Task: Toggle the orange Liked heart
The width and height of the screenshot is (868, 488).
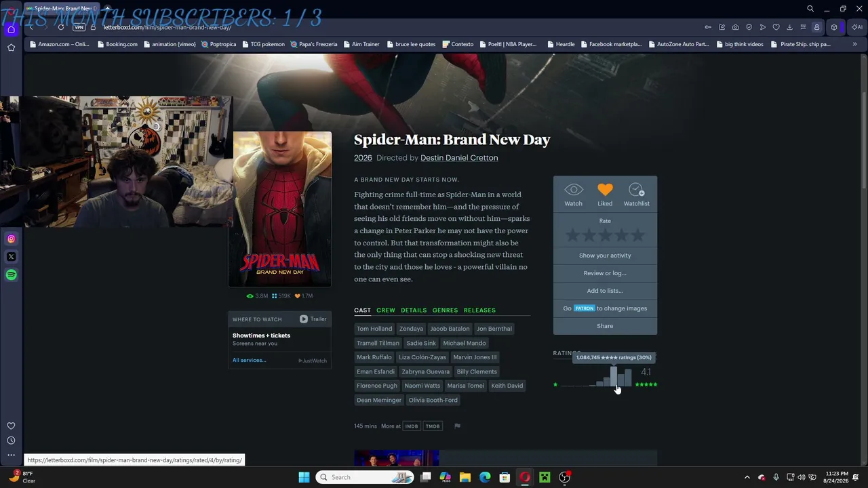Action: click(605, 194)
